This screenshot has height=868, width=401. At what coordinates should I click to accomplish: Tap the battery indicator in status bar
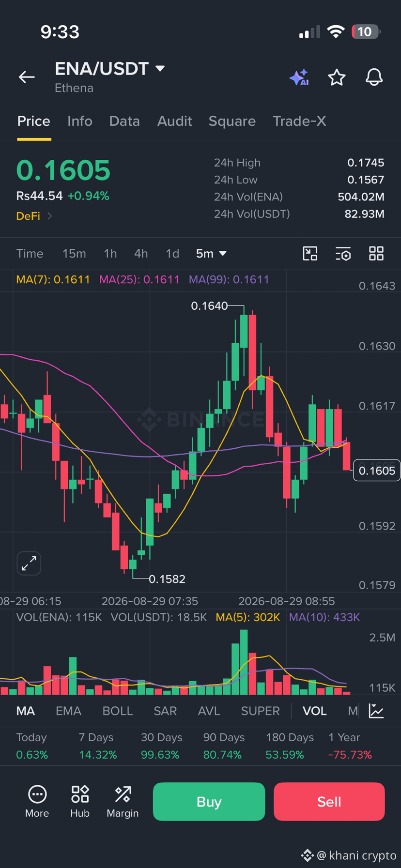(366, 32)
